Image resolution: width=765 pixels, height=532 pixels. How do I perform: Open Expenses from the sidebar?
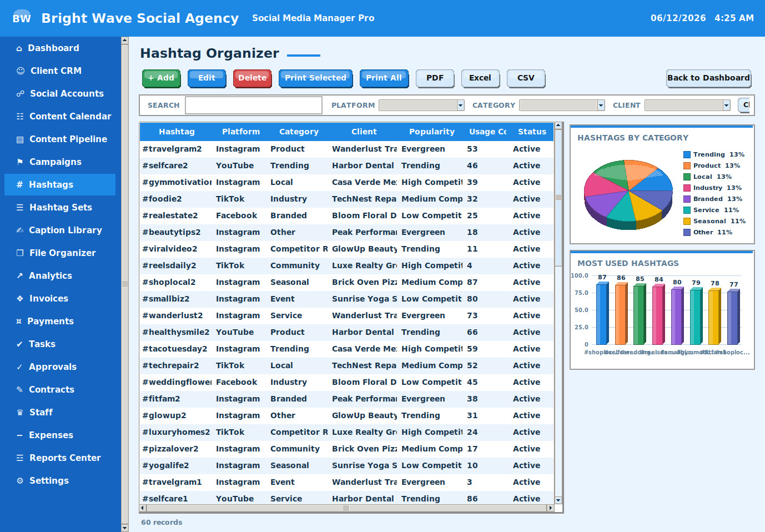point(60,435)
